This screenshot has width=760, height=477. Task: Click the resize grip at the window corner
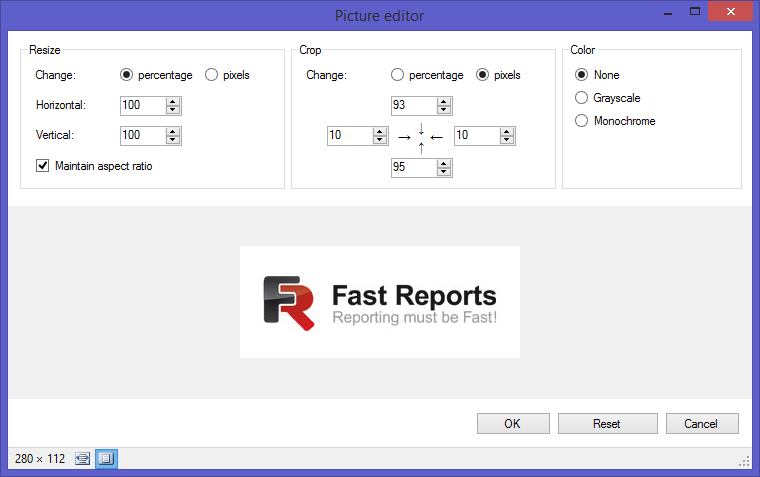[744, 461]
